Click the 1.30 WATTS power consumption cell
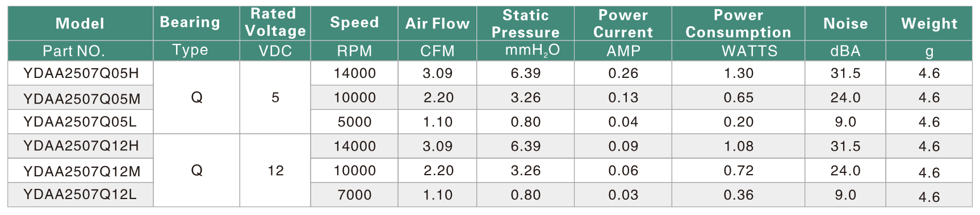This screenshot has height=215, width=980. coord(739,73)
